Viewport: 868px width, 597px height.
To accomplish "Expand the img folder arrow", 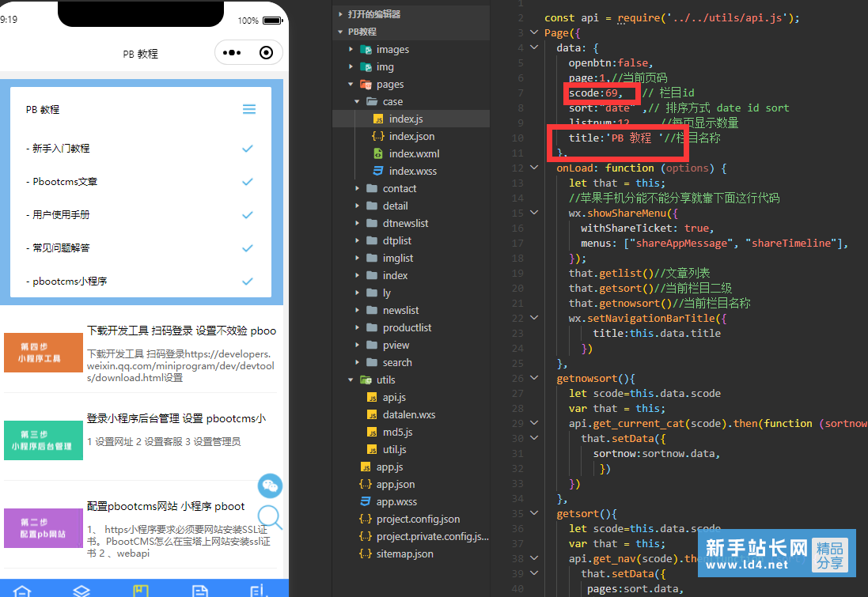I will coord(351,66).
